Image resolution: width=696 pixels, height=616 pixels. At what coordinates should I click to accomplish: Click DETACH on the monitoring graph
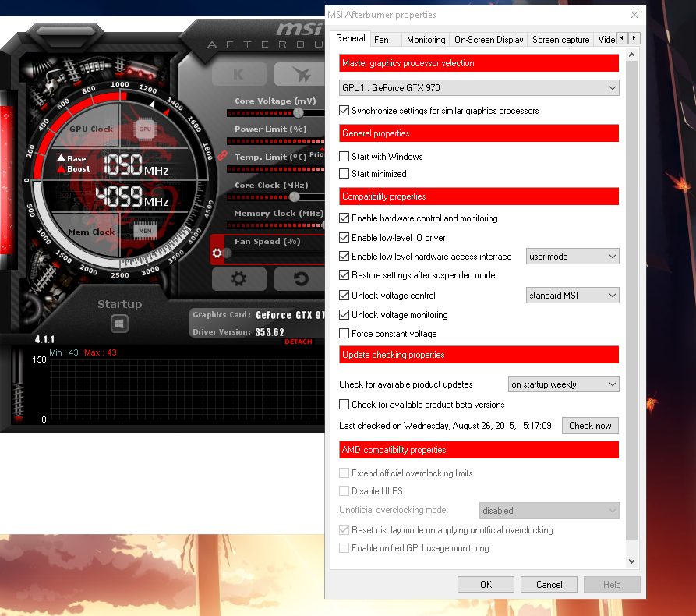[299, 342]
